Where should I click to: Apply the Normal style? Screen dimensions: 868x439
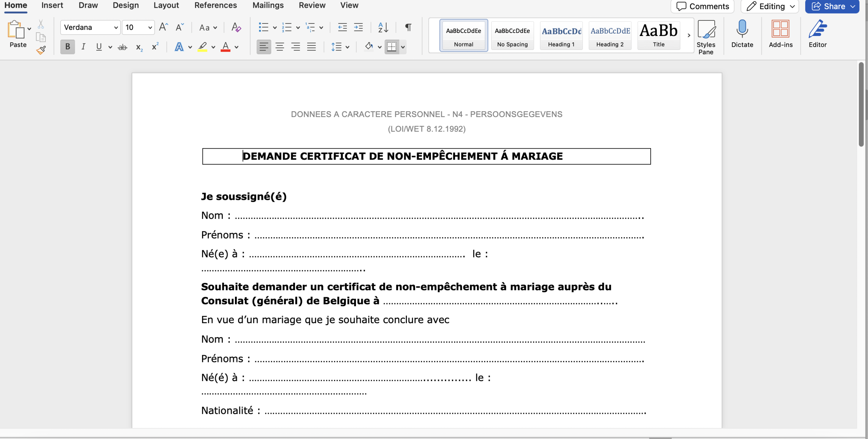463,35
